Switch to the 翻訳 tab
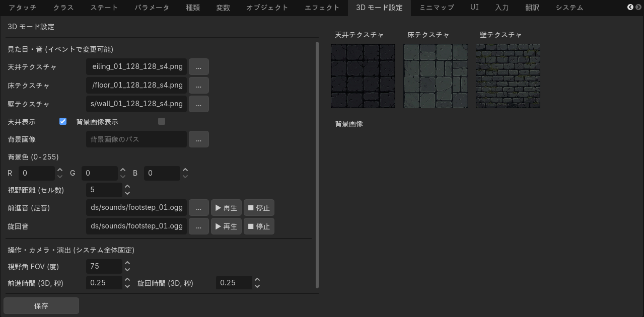The height and width of the screenshot is (317, 644). 532,8
